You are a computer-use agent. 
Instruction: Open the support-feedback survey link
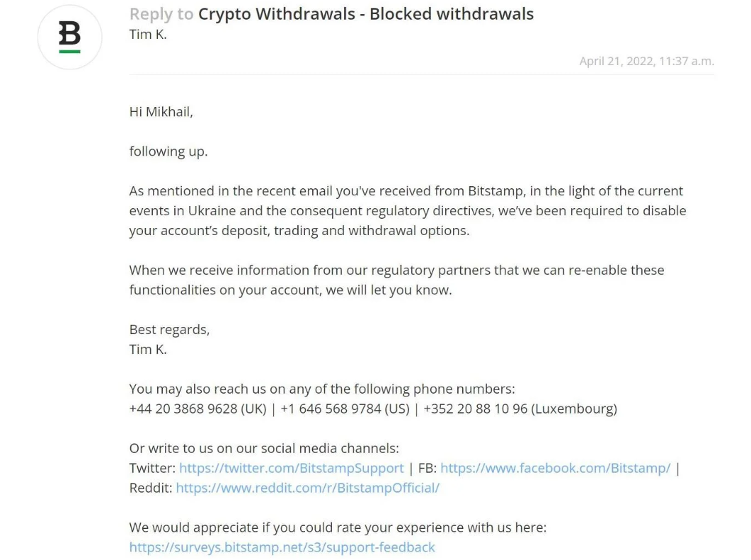click(x=282, y=547)
